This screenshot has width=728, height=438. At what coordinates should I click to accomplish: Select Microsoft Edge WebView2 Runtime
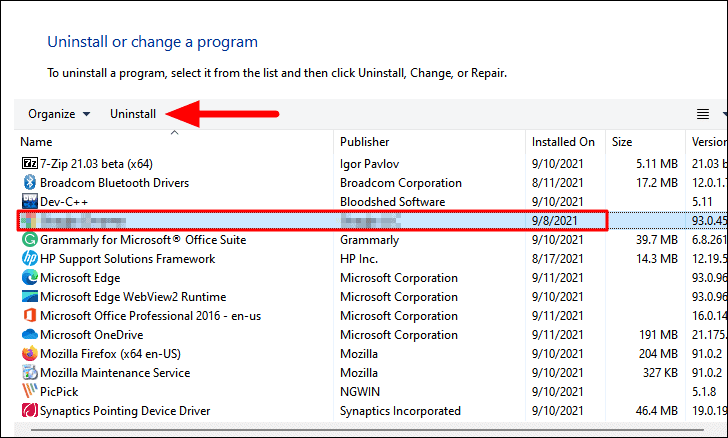click(133, 297)
